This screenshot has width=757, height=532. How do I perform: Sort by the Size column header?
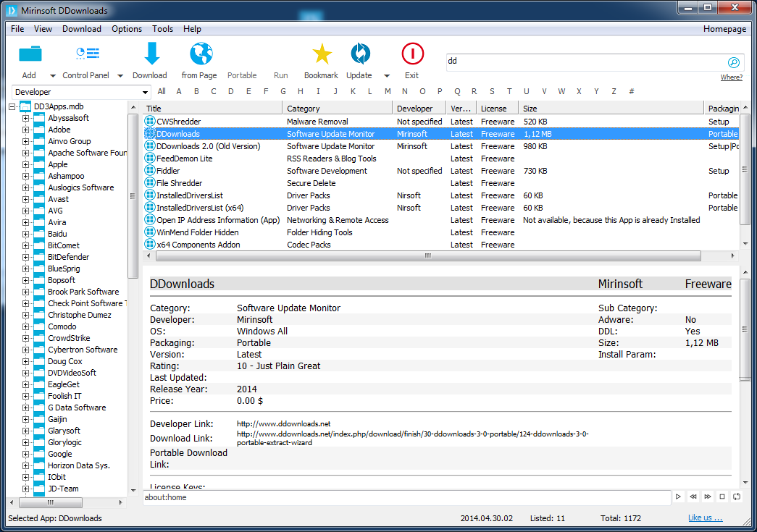tap(611, 109)
